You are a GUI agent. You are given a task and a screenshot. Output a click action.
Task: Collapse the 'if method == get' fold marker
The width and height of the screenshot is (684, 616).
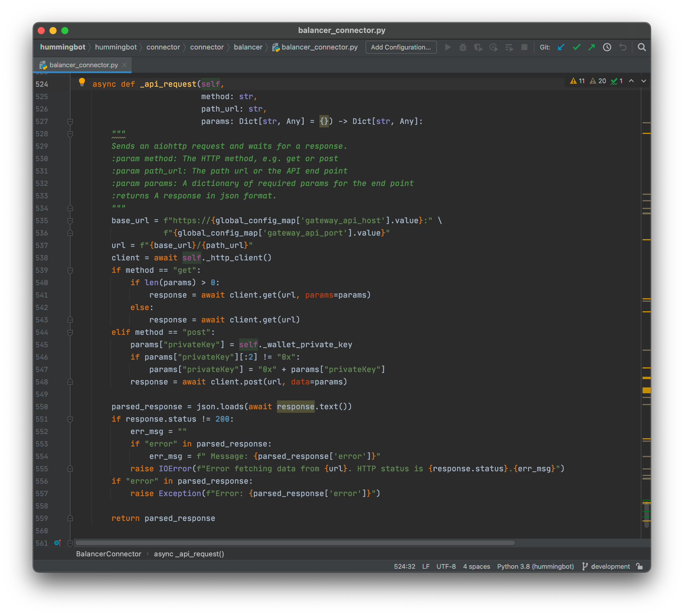coord(70,270)
